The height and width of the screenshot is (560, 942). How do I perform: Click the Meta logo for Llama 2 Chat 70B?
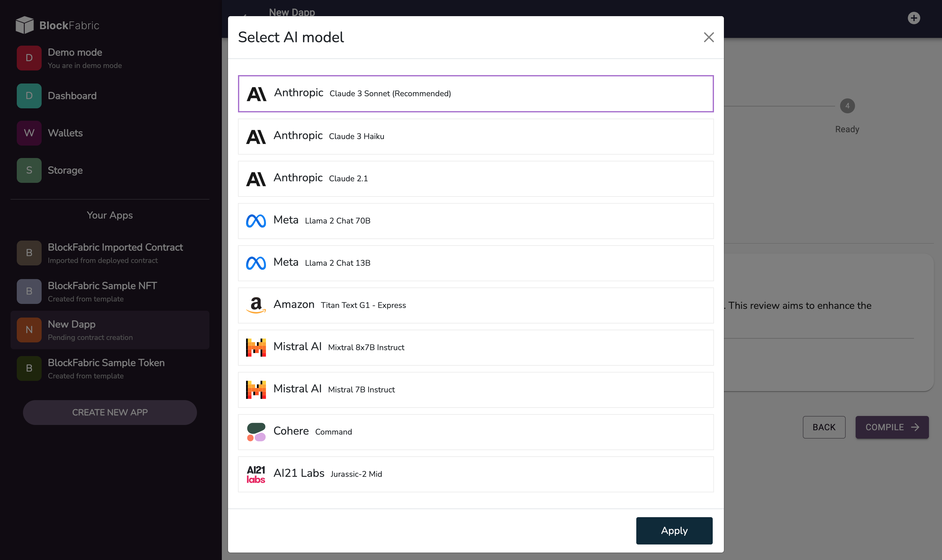(x=256, y=221)
